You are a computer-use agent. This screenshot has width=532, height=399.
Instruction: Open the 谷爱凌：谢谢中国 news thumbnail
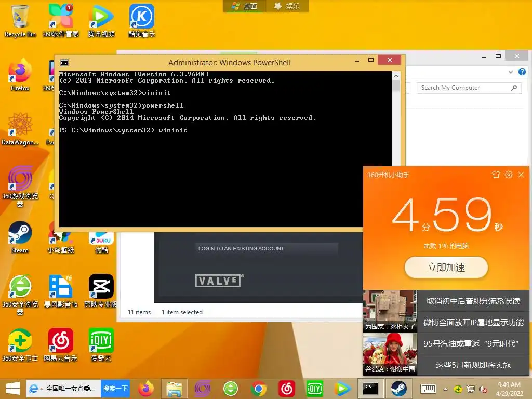[390, 353]
